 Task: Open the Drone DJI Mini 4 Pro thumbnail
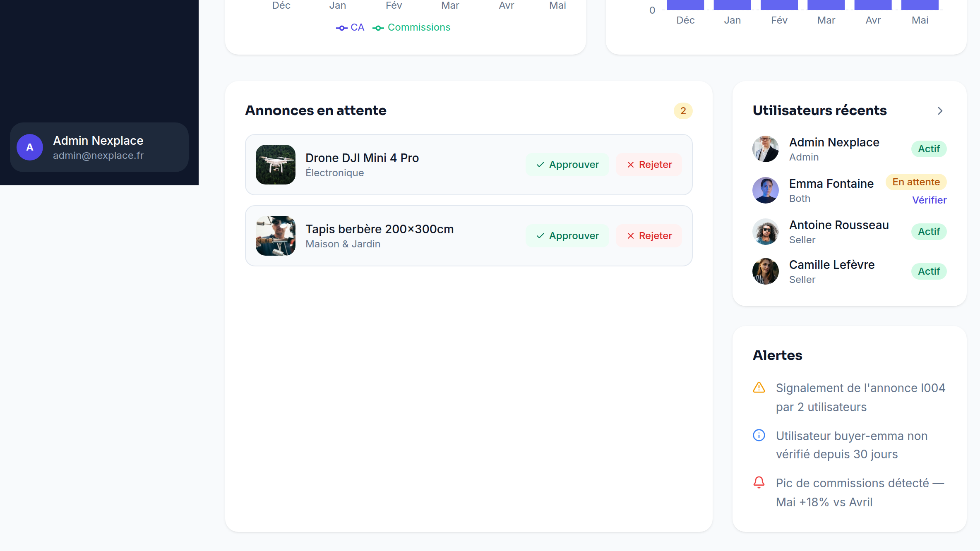tap(276, 165)
